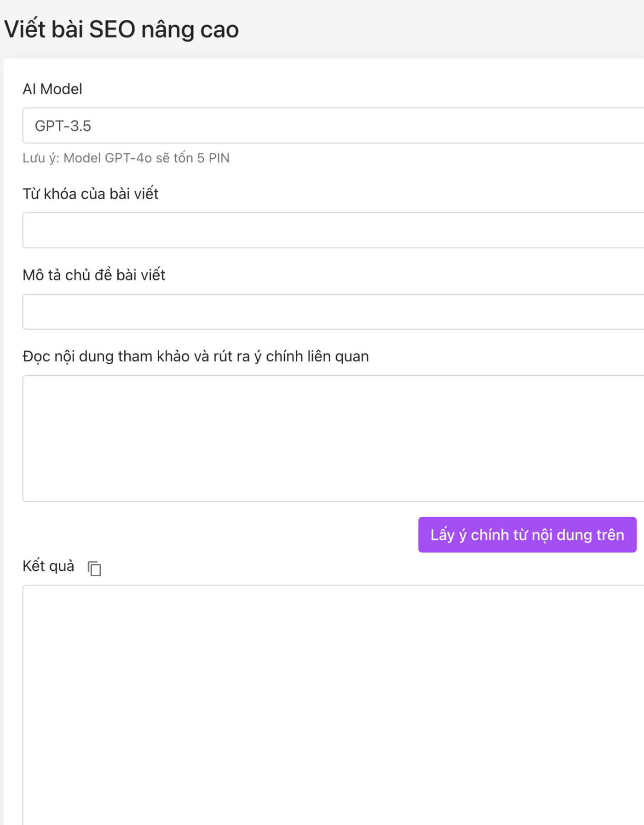Click the selected GPT-3.5 value

click(63, 126)
